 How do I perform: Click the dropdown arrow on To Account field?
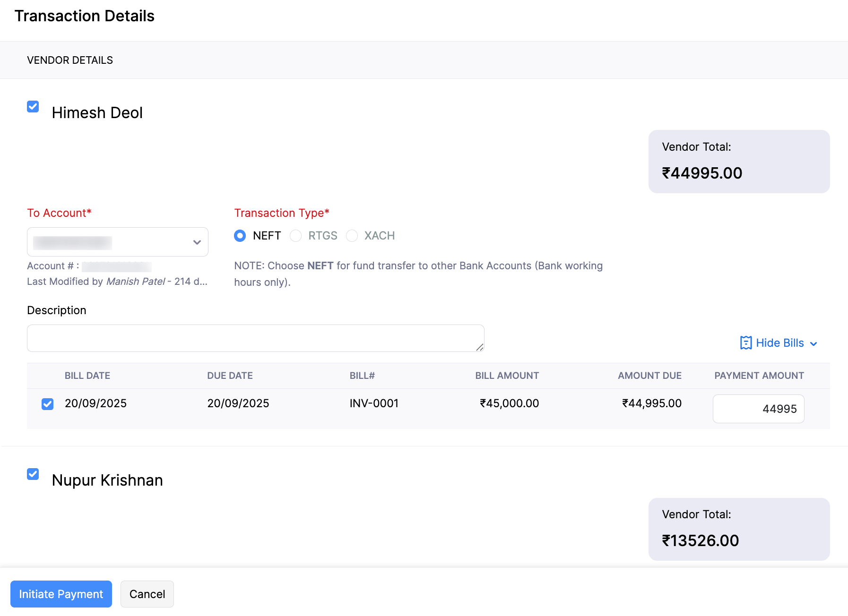(x=197, y=242)
